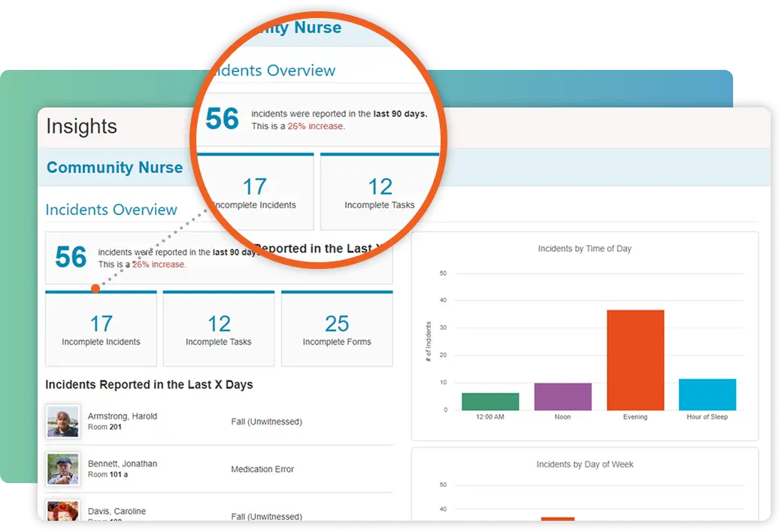Open 17 Incomplete Incidents card below the circle
The image size is (782, 532).
101,330
